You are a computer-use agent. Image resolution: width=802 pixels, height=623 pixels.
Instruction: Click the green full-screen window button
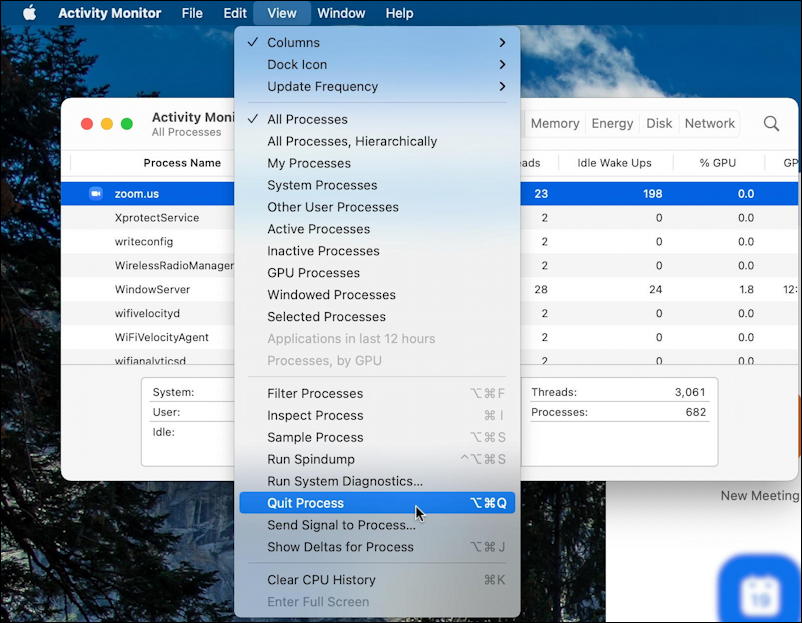[x=126, y=124]
